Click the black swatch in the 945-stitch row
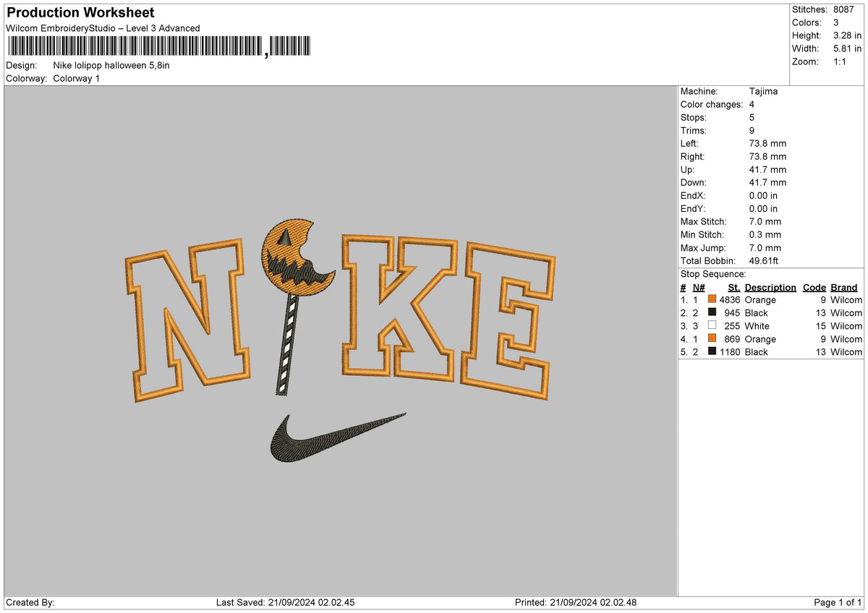This screenshot has height=613, width=868. (712, 312)
